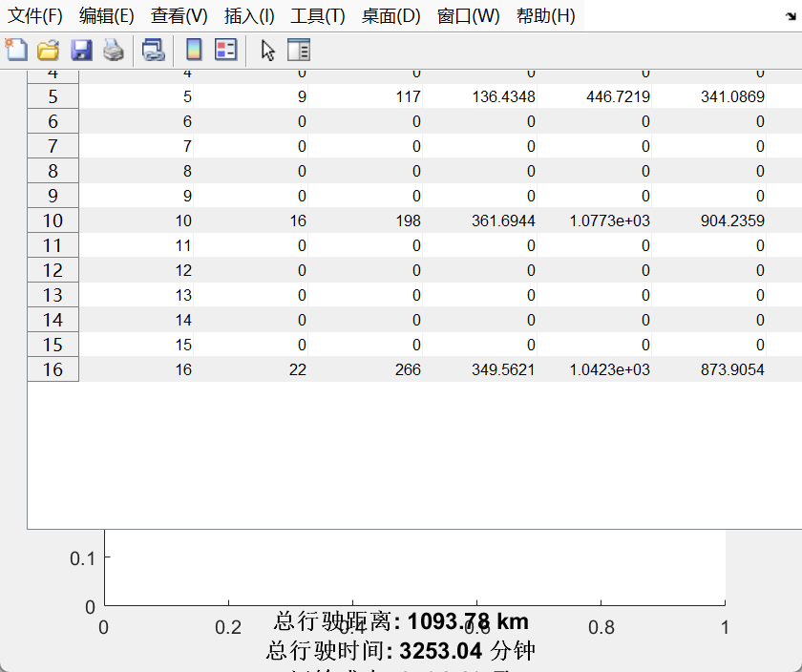The image size is (802, 672).
Task: Open the 查看(V) menu
Action: pyautogui.click(x=179, y=16)
